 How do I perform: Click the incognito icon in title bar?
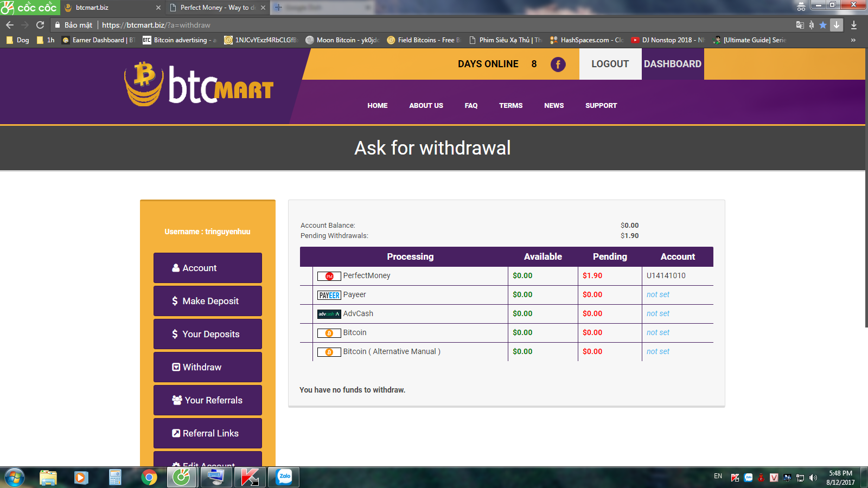coord(801,7)
